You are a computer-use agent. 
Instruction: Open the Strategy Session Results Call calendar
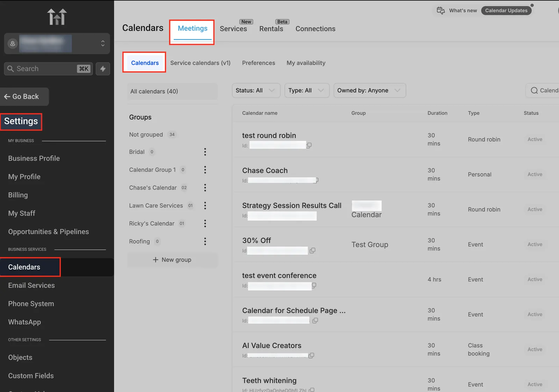292,206
